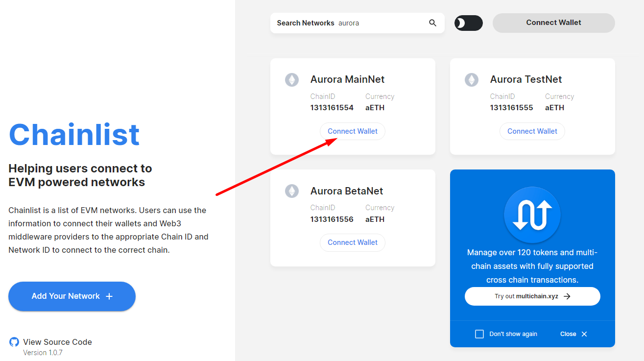Close the multichain promo card
The image size is (644, 361).
[573, 334]
